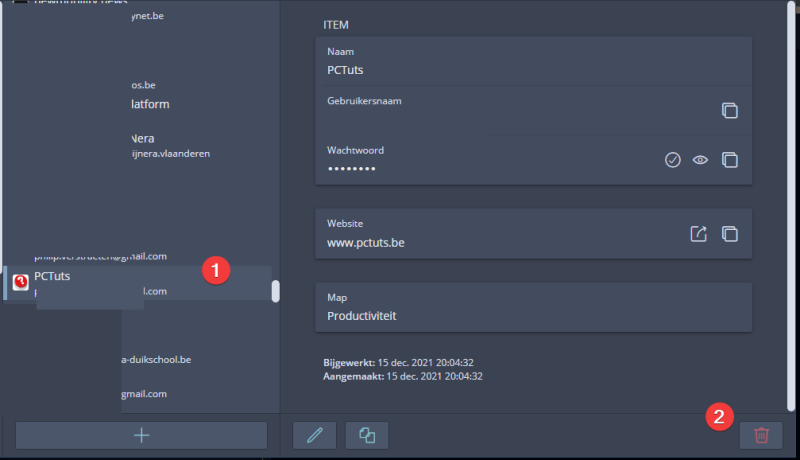Viewport: 800px width, 460px height.
Task: Edit the PCTuts item with pencil button
Action: point(314,436)
